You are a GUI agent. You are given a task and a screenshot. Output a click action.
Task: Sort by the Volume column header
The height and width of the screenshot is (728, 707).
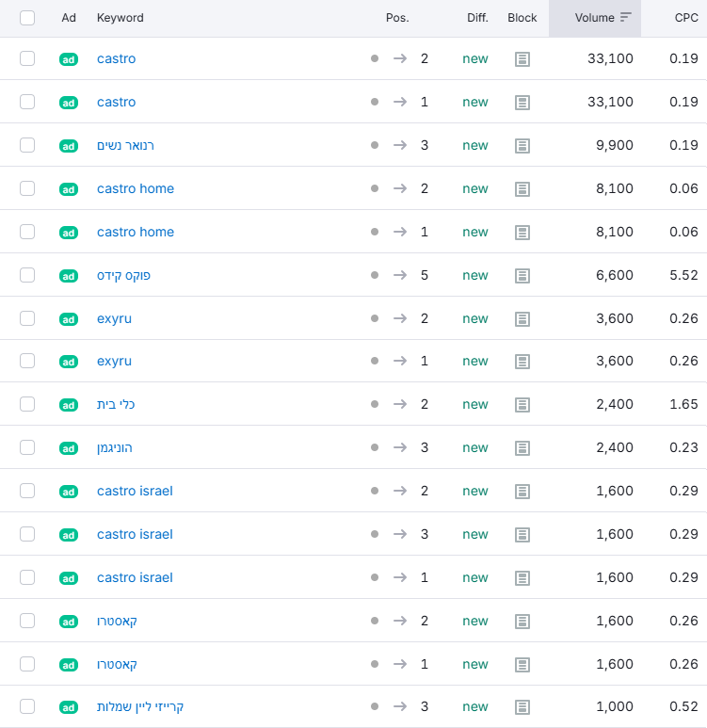pos(595,18)
